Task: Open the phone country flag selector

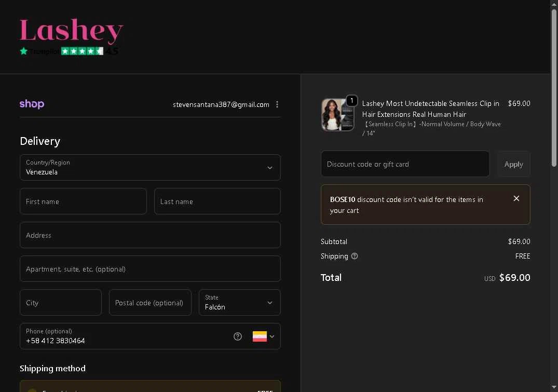Action: tap(263, 336)
